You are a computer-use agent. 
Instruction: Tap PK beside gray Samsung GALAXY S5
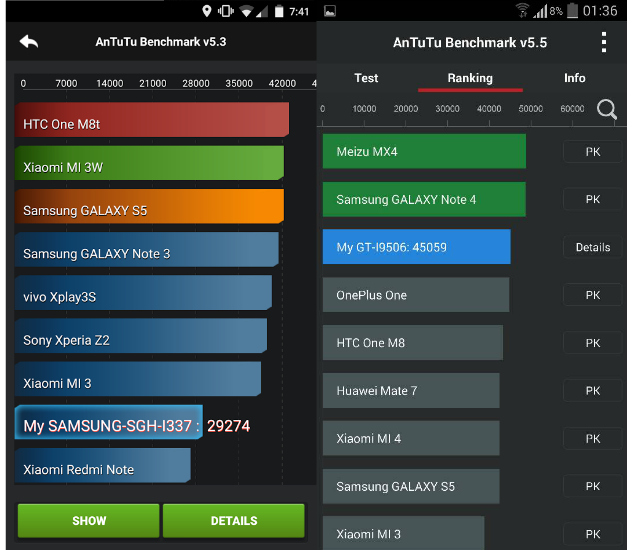tap(592, 486)
